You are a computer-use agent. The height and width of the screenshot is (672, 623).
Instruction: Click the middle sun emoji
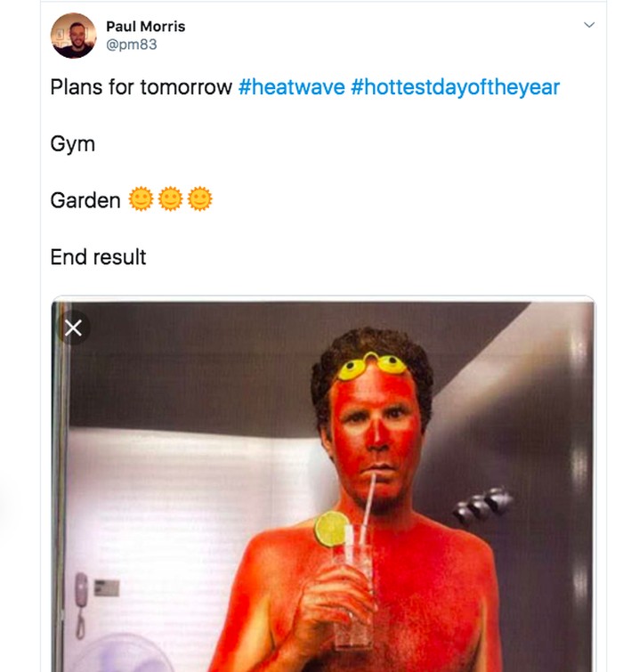tap(170, 199)
